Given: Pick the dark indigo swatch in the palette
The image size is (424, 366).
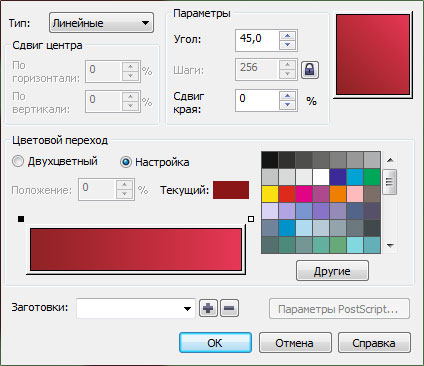Looking at the screenshot, I should click(338, 177).
